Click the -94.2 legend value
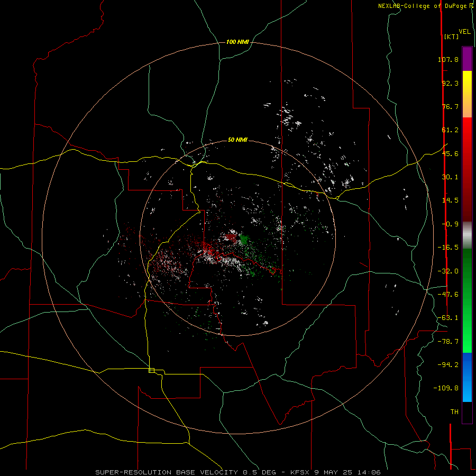476x476 pixels. pos(448,365)
